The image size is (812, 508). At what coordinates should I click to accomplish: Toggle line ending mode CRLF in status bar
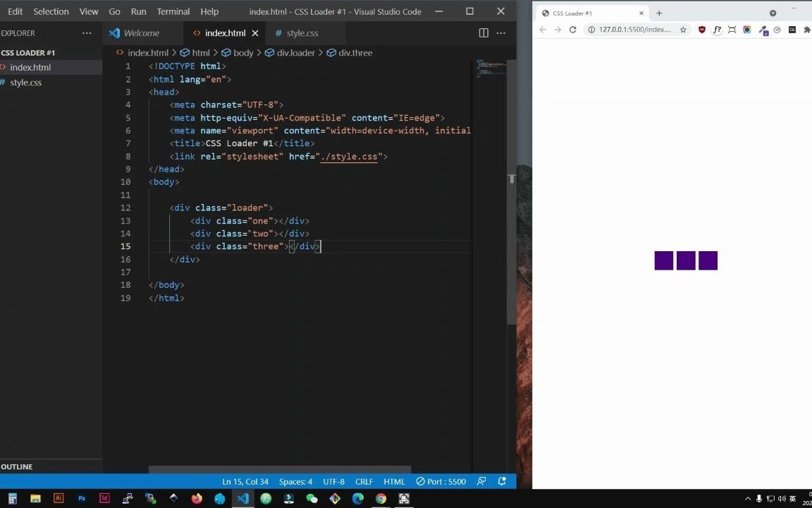(364, 481)
